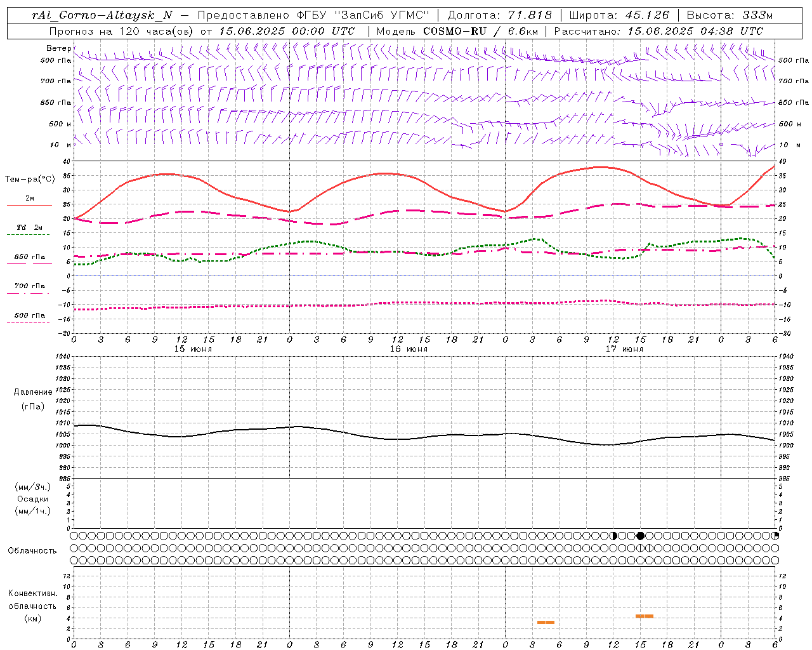Select the Высота: 333м header field
This screenshot has width=812, height=650.
(x=730, y=15)
